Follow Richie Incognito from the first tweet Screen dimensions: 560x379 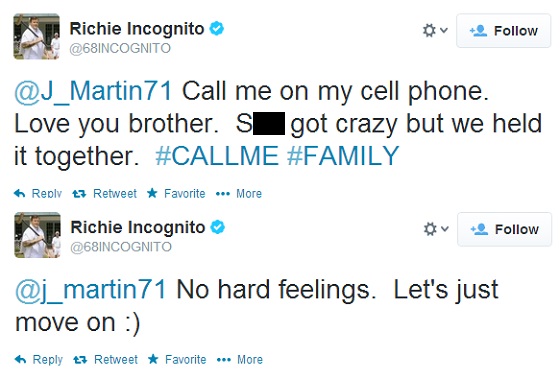(504, 31)
